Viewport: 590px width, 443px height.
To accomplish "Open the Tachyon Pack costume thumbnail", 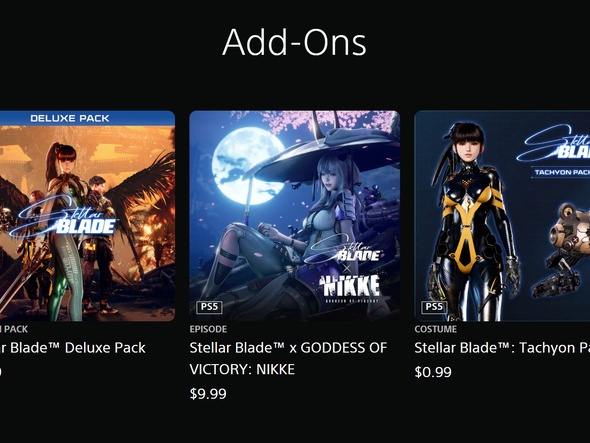I will [502, 216].
